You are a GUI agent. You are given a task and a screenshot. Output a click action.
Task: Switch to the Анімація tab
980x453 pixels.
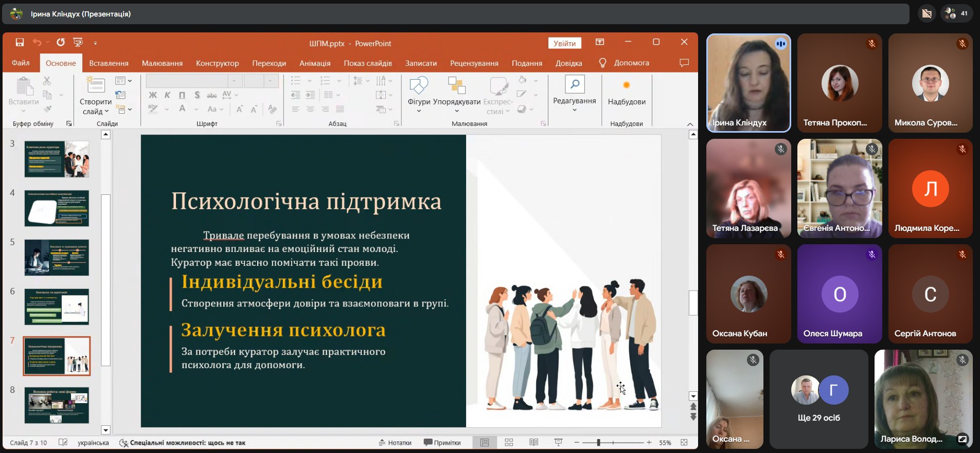[314, 63]
